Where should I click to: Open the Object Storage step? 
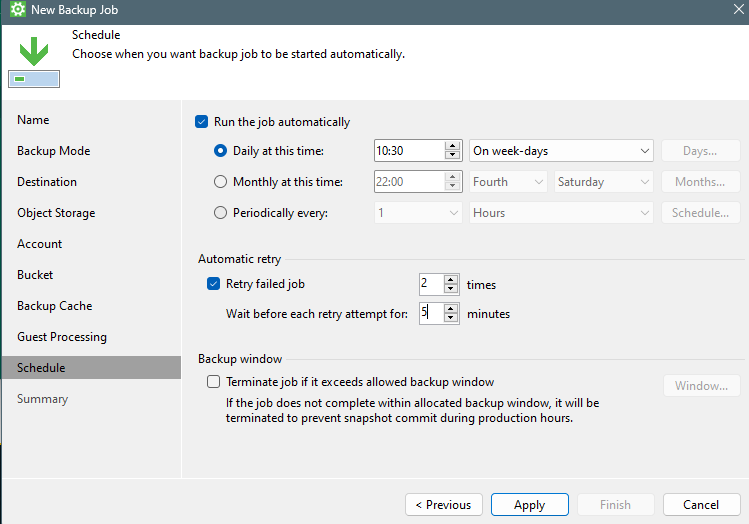pyautogui.click(x=56, y=213)
